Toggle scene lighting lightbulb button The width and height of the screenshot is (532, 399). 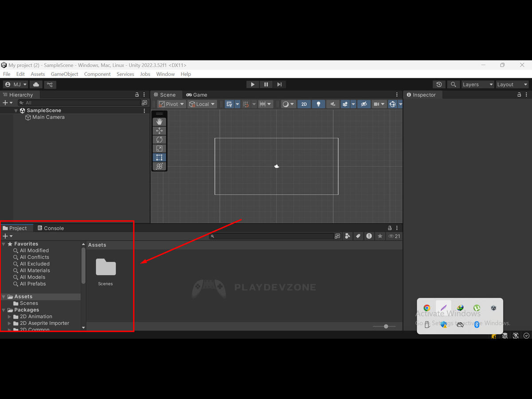[x=318, y=104]
